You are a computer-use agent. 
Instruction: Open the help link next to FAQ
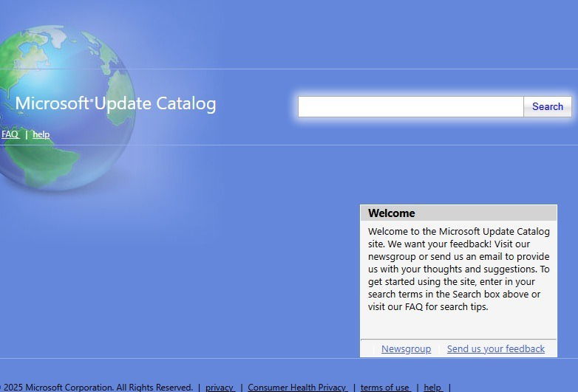tap(41, 134)
